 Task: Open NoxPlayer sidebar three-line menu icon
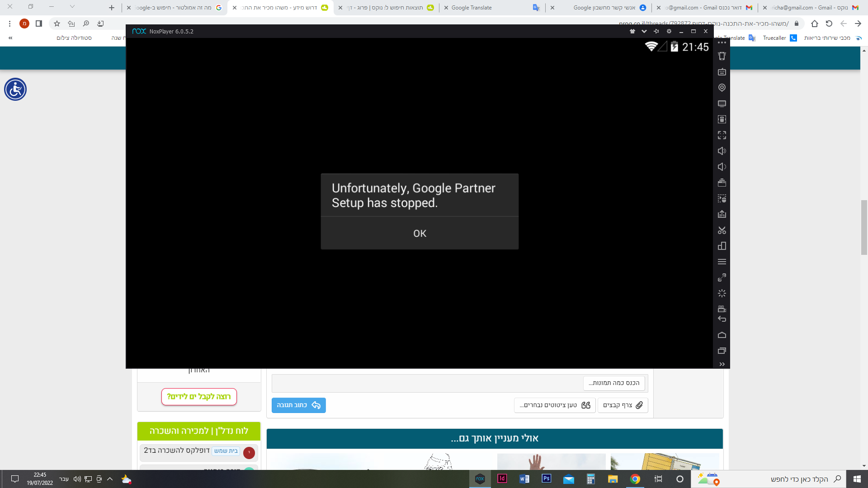(722, 262)
